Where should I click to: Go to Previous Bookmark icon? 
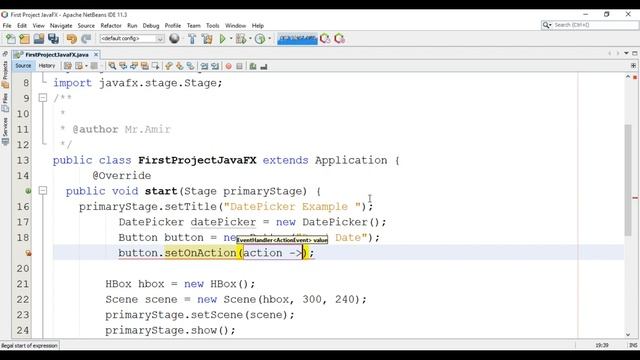(169, 66)
